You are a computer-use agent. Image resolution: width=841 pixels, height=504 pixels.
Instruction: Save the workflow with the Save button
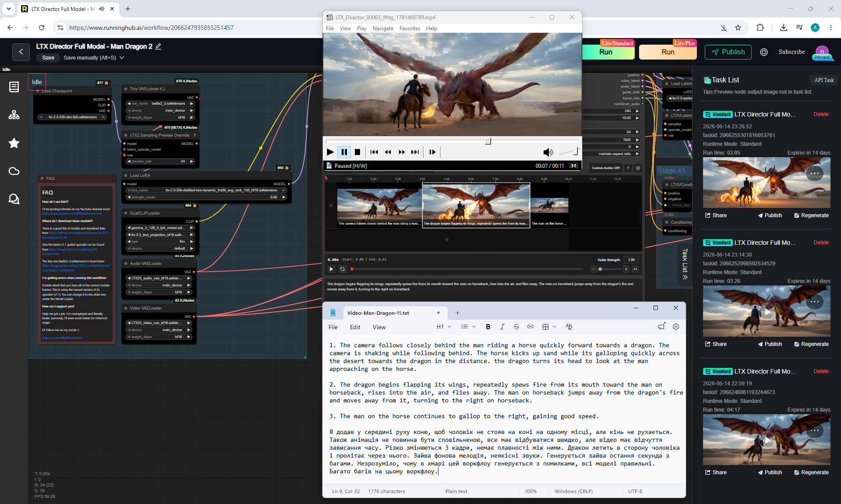coord(48,58)
